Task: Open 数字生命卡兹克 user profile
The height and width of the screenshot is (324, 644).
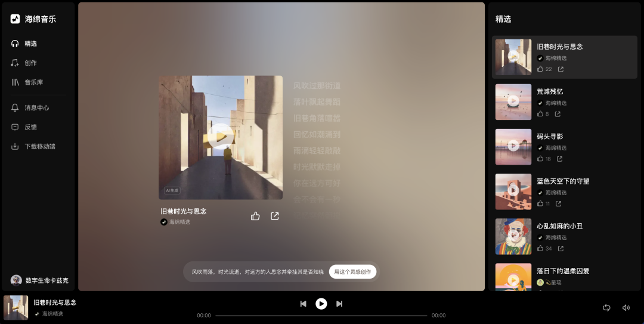Action: coord(39,280)
